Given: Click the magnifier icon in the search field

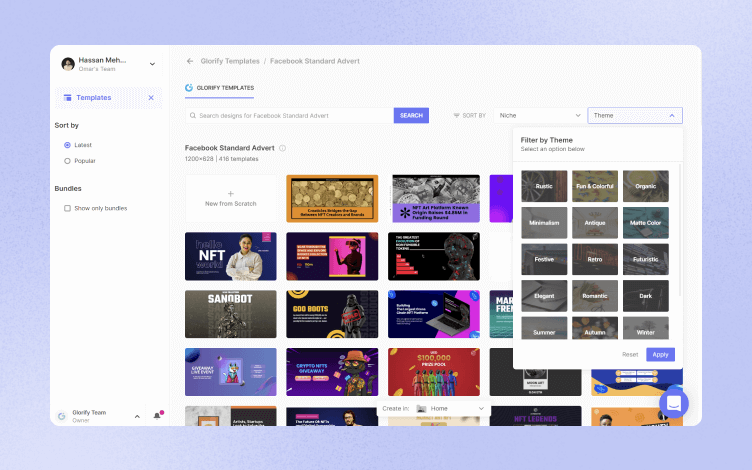Looking at the screenshot, I should tap(193, 116).
